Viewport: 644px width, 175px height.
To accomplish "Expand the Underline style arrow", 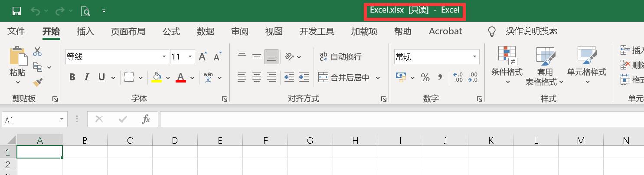I will [113, 78].
